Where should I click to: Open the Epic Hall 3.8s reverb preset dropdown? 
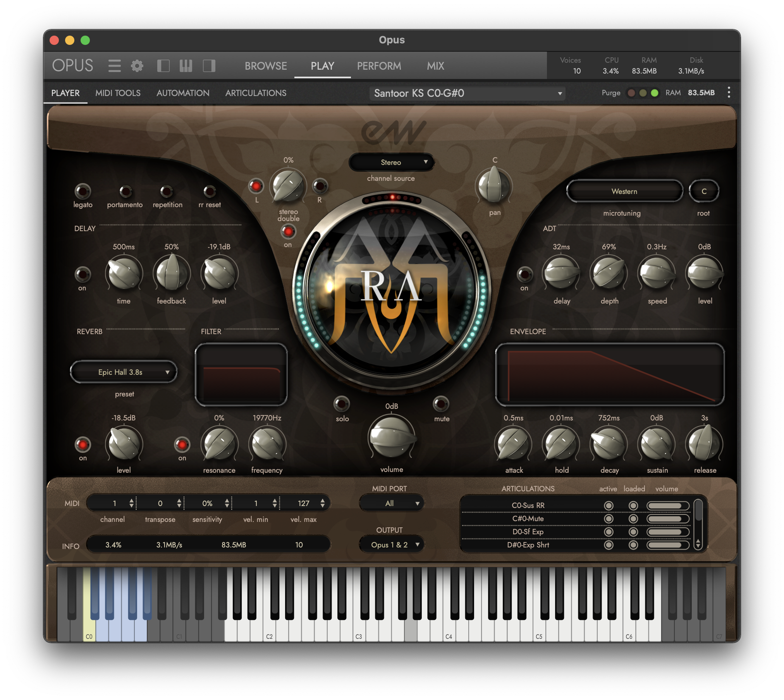(124, 372)
